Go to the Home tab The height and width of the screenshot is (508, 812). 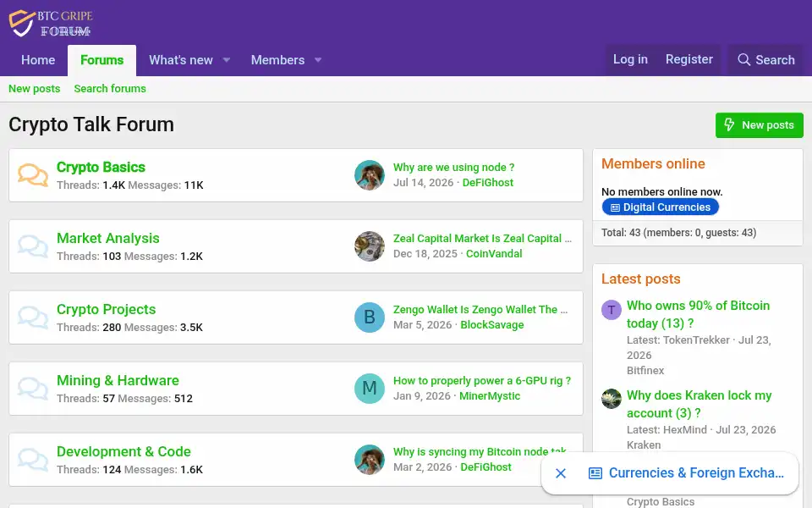coord(38,60)
